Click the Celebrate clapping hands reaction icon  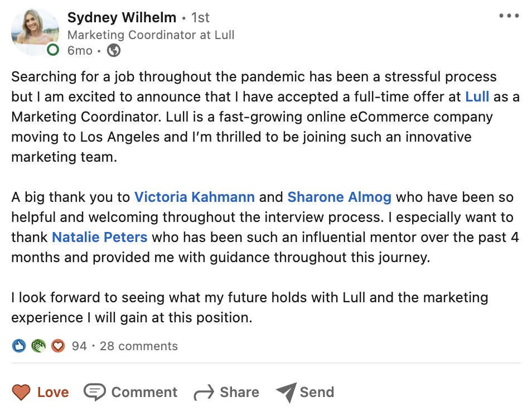(38, 346)
